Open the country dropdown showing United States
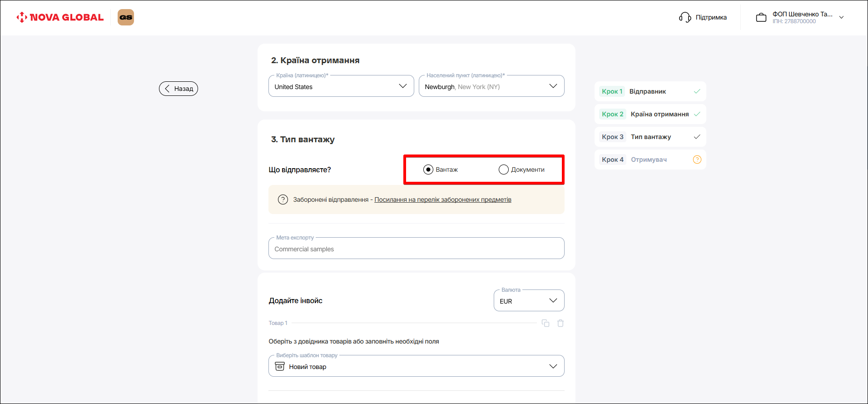The image size is (868, 404). click(x=341, y=86)
